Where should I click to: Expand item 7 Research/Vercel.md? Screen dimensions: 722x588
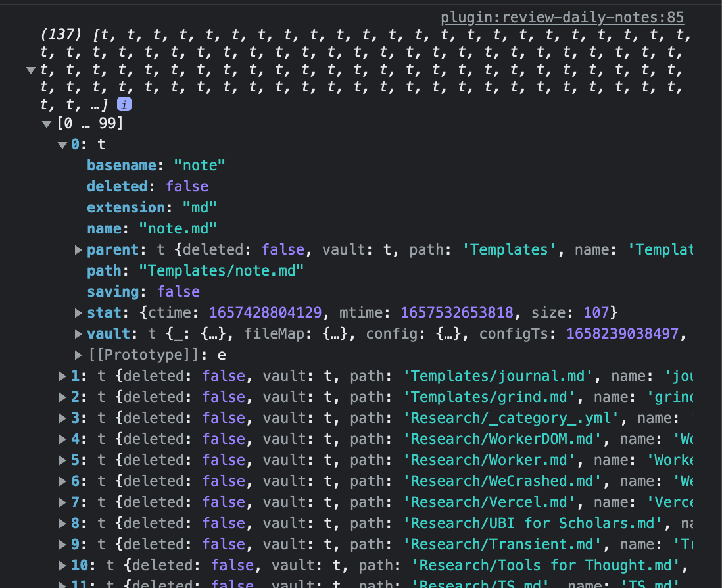62,502
